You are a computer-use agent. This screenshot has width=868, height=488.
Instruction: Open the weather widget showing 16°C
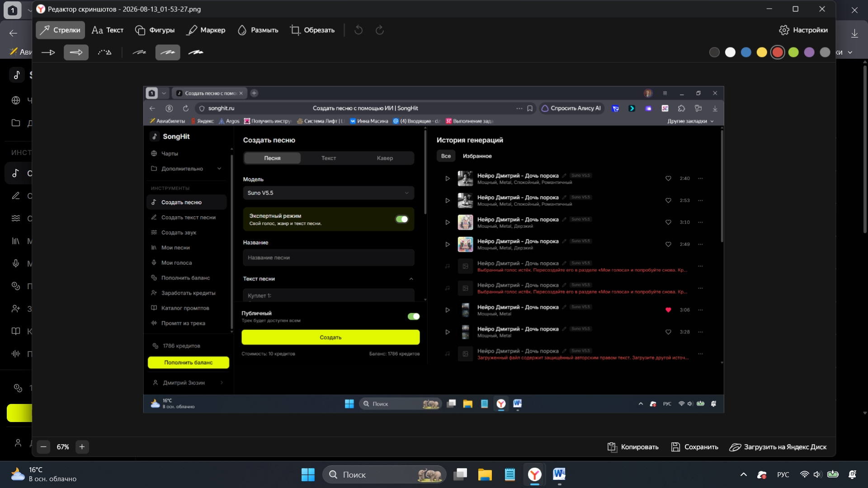(44, 474)
